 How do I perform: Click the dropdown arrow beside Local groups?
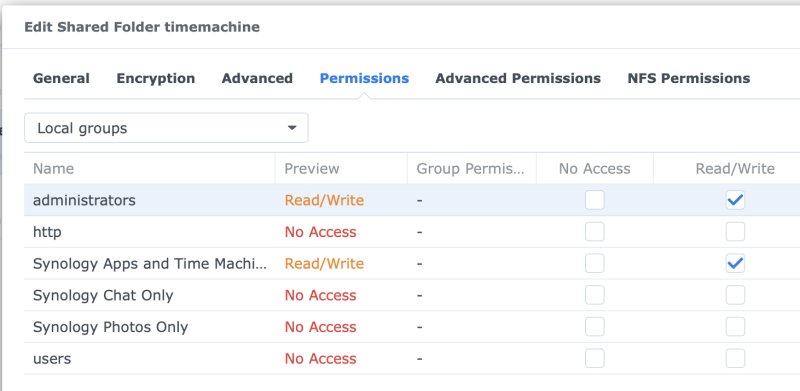292,128
